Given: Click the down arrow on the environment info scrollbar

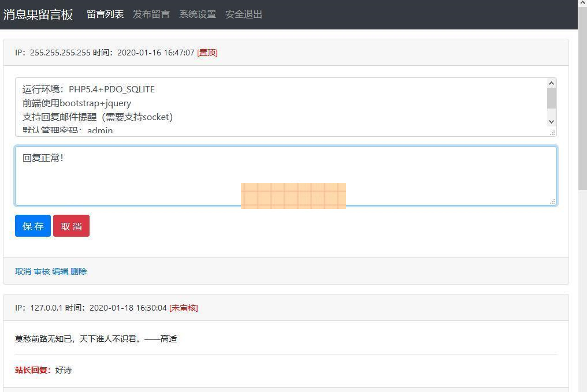Looking at the screenshot, I should pyautogui.click(x=551, y=121).
